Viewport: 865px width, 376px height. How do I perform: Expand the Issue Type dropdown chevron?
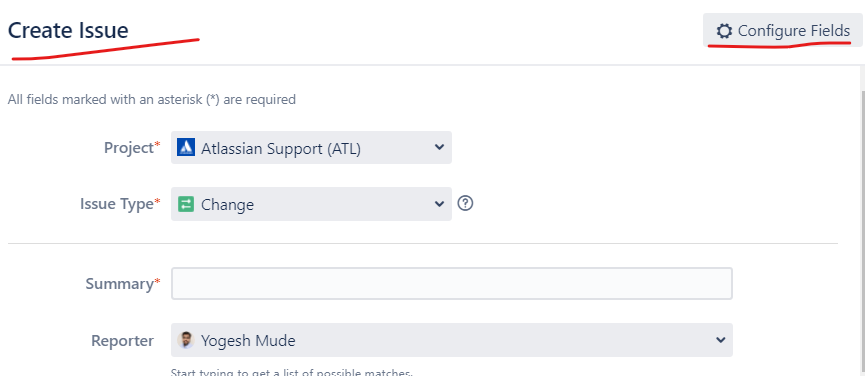tap(439, 203)
